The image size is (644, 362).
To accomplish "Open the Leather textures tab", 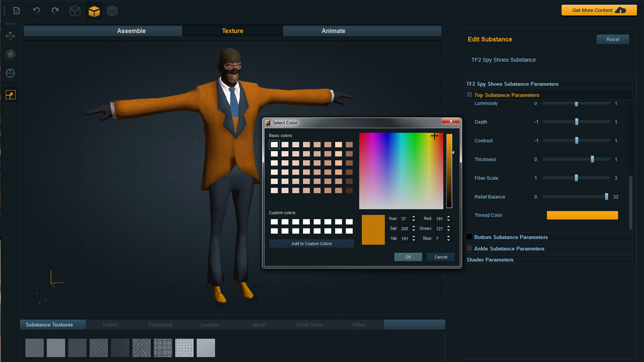I will coord(210,325).
